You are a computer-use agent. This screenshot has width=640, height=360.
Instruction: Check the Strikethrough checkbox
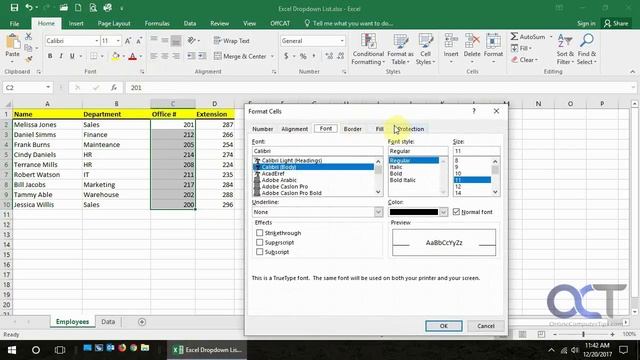point(259,233)
